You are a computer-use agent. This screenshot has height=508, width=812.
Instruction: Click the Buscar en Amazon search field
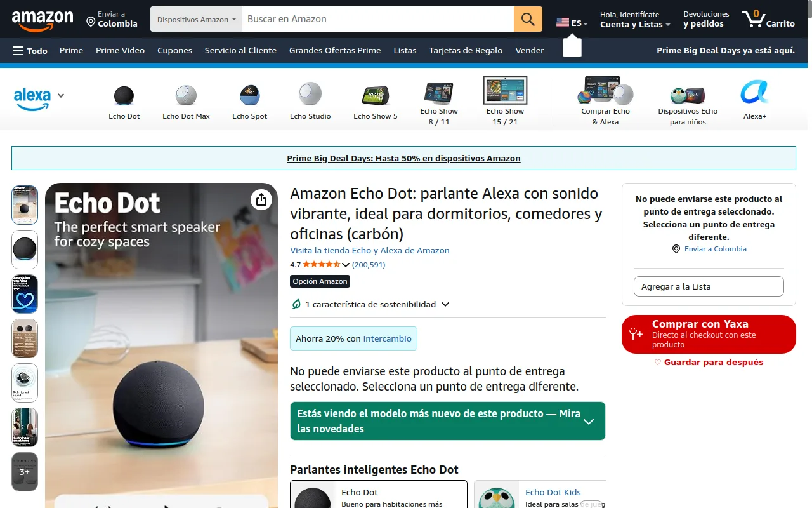click(378, 19)
